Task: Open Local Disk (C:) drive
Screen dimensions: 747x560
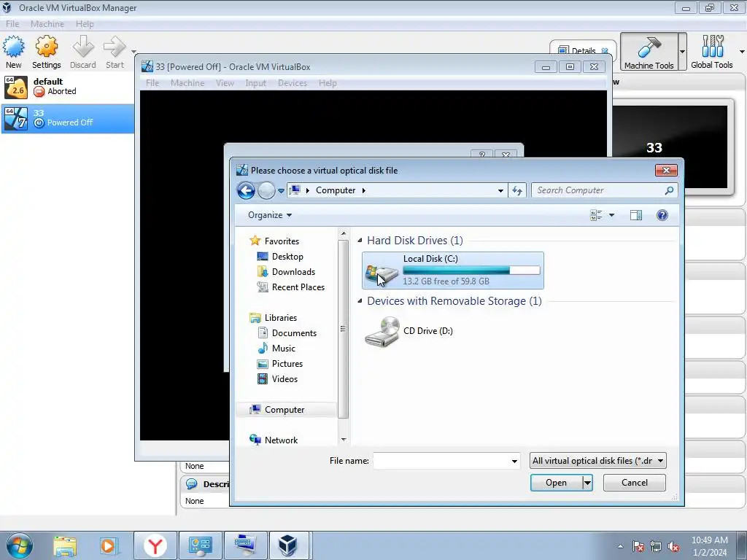Action: click(452, 271)
